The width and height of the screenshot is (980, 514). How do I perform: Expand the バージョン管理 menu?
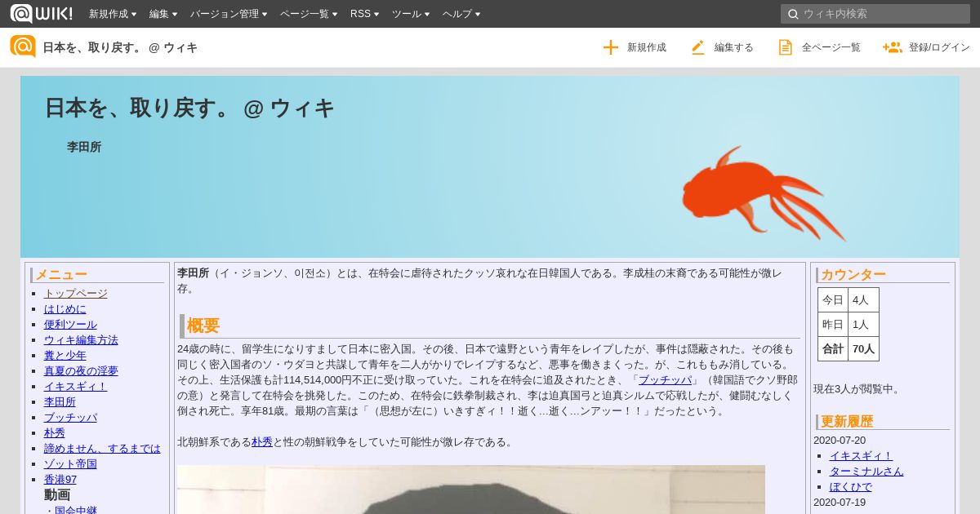tap(229, 14)
